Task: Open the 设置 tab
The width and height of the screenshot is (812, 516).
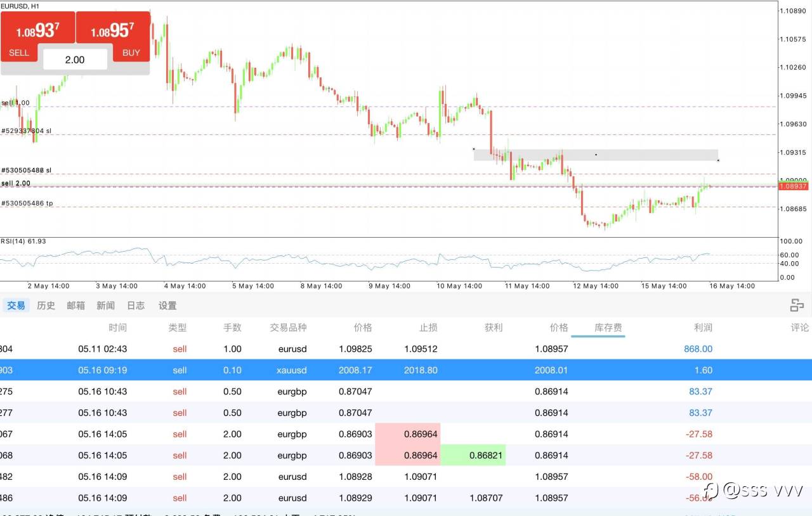Action: pyautogui.click(x=167, y=306)
